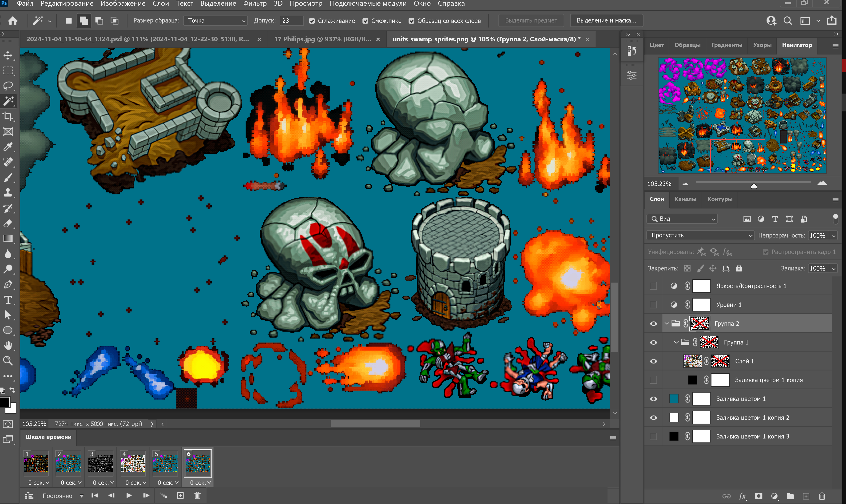The image size is (846, 504).
Task: Select the Move tool
Action: [x=8, y=55]
